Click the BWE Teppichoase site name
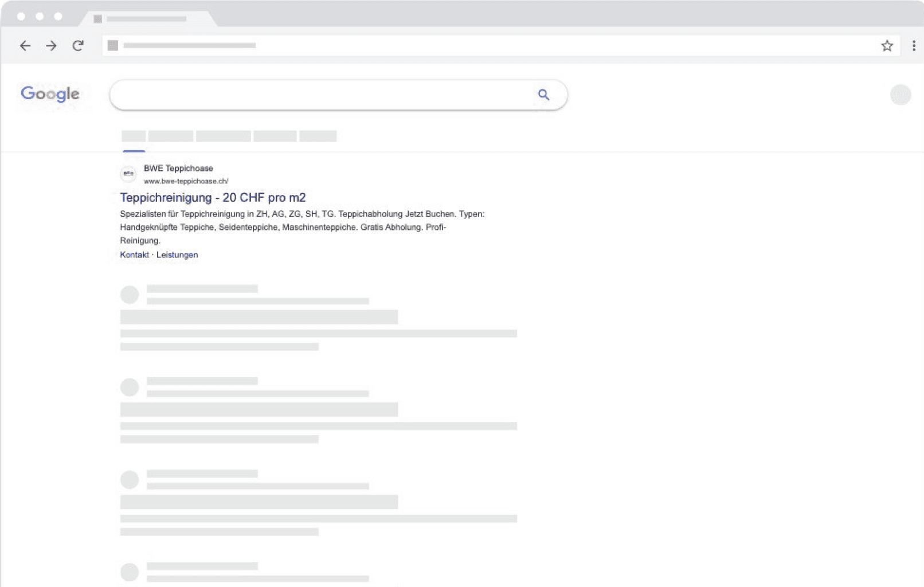The width and height of the screenshot is (924, 587). click(178, 168)
